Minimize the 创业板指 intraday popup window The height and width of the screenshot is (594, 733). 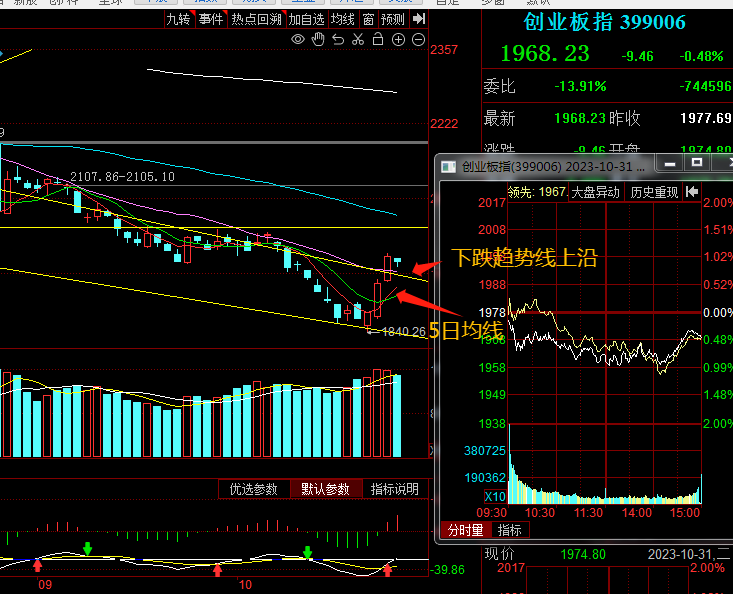pos(670,163)
